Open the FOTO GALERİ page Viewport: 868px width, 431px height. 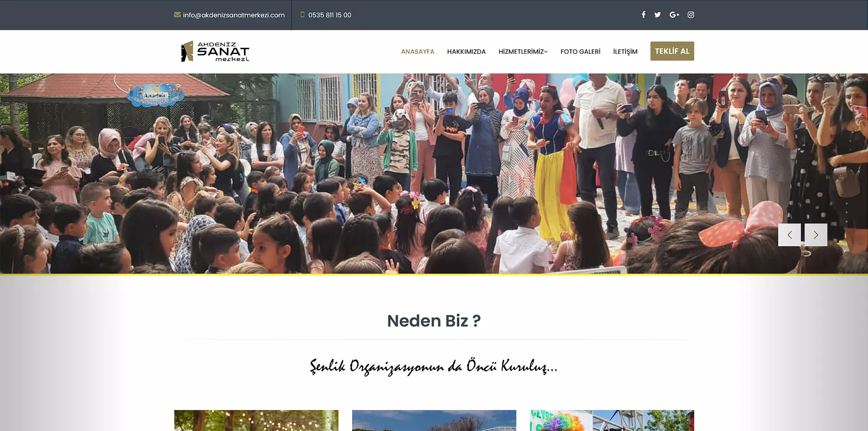580,52
